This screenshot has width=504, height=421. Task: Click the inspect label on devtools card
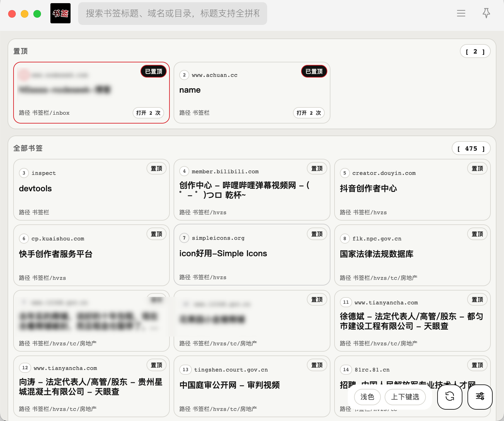44,173
